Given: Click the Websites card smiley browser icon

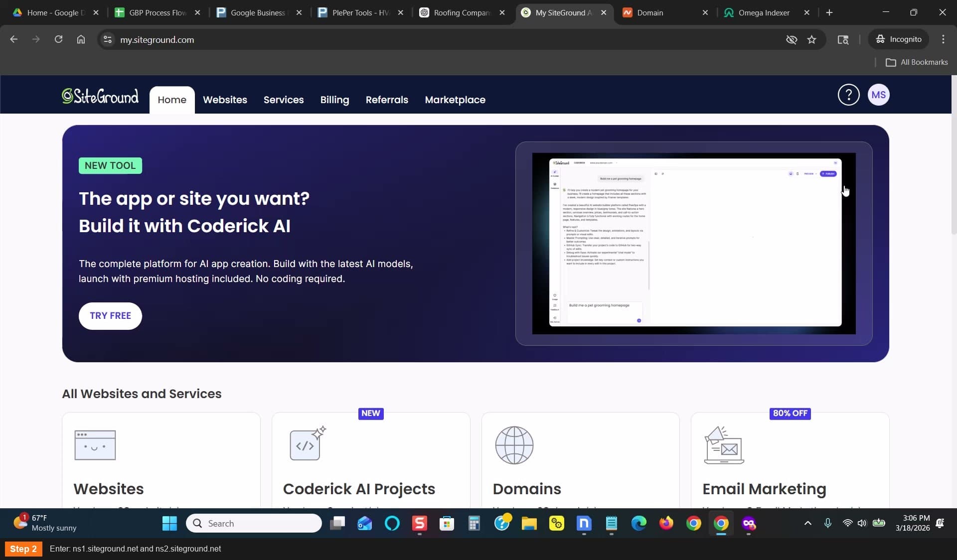Looking at the screenshot, I should pyautogui.click(x=95, y=445).
